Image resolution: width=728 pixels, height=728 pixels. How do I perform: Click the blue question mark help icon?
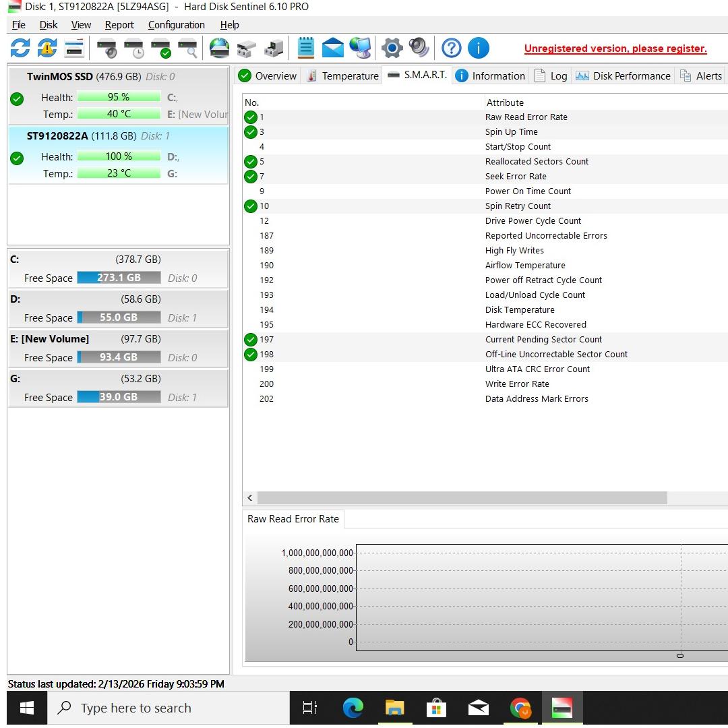[452, 48]
